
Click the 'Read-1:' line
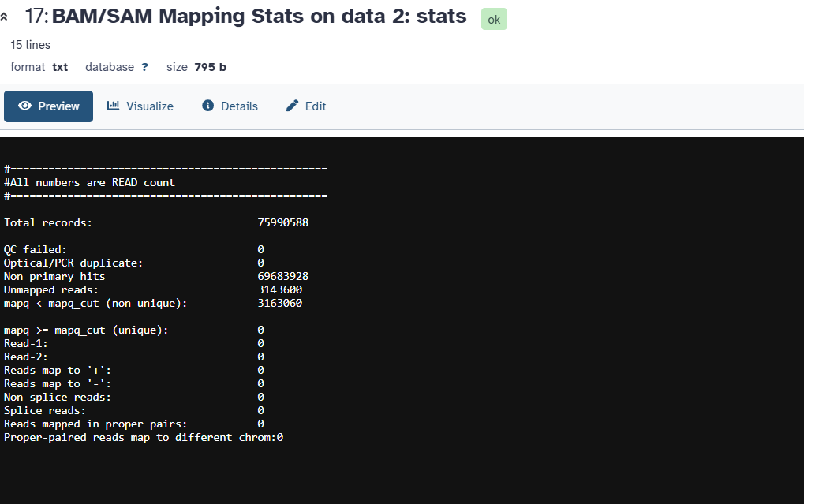pos(134,343)
